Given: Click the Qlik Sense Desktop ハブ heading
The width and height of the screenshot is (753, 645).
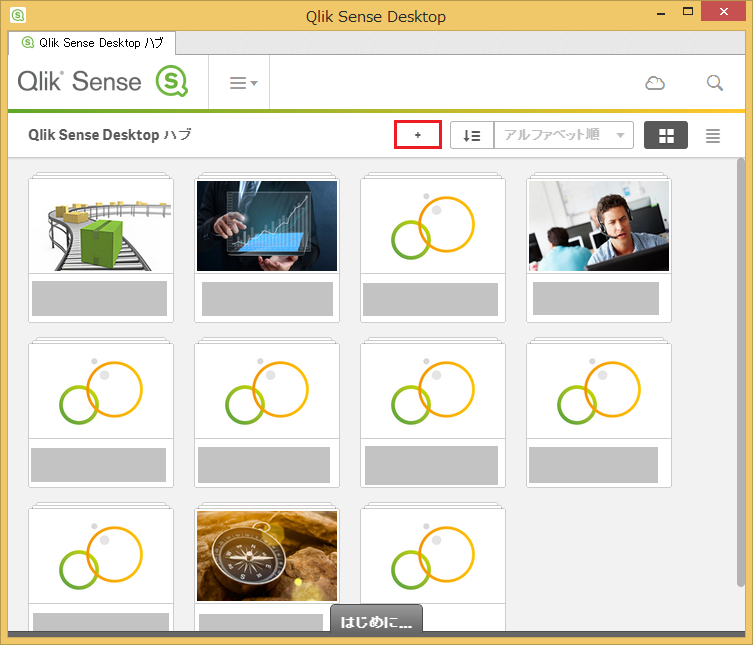Looking at the screenshot, I should 109,135.
